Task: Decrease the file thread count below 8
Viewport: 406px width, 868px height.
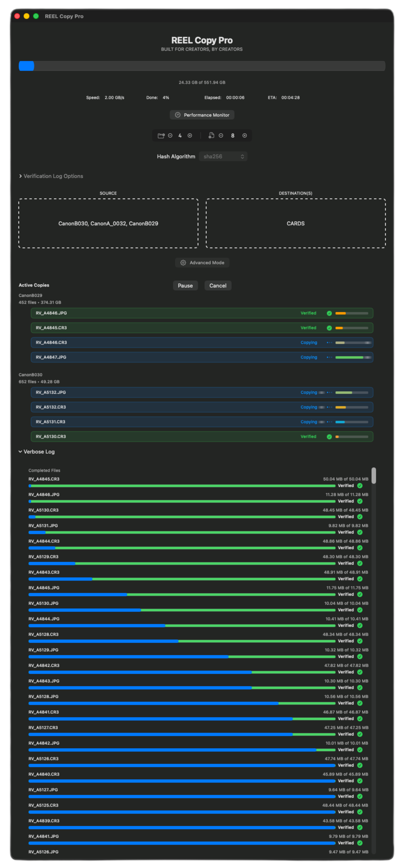Action: pyautogui.click(x=221, y=136)
